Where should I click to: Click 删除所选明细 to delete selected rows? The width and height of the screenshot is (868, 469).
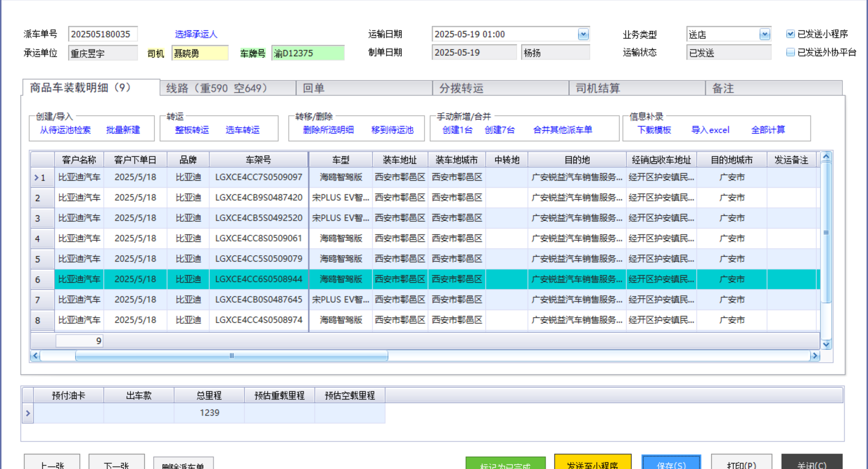tap(328, 130)
